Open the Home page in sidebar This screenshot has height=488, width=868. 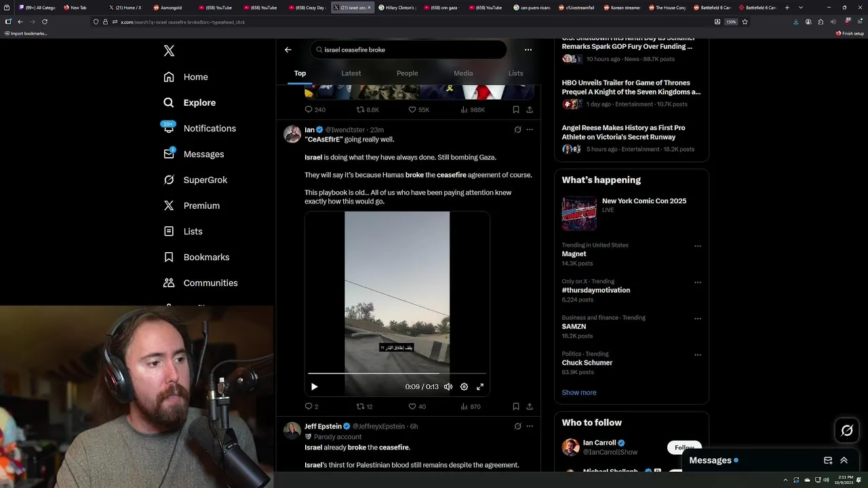(x=186, y=77)
